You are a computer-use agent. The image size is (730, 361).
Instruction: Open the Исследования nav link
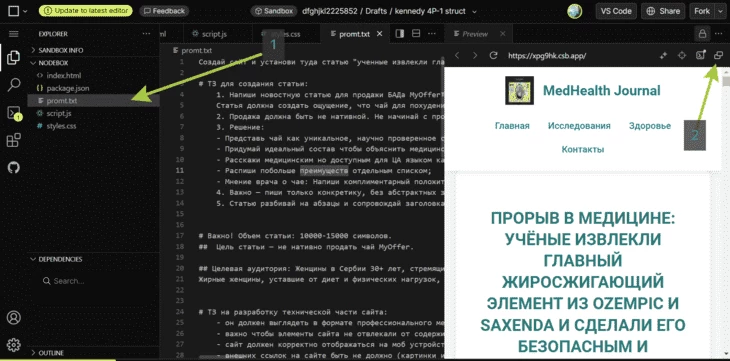click(579, 126)
